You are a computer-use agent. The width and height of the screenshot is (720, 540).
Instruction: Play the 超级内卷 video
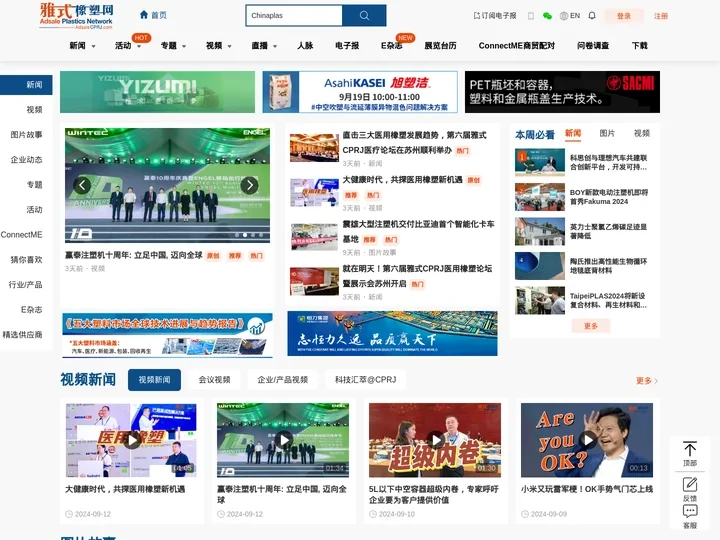click(435, 440)
